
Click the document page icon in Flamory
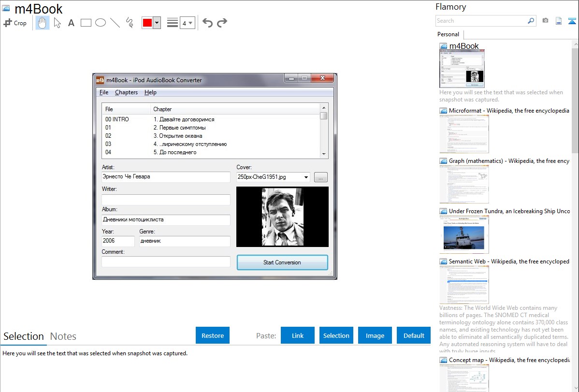(559, 21)
